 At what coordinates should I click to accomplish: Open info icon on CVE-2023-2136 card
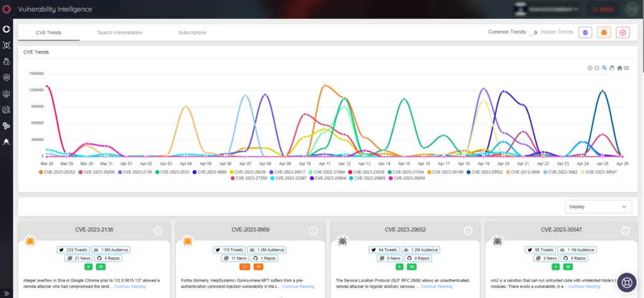coord(158,231)
